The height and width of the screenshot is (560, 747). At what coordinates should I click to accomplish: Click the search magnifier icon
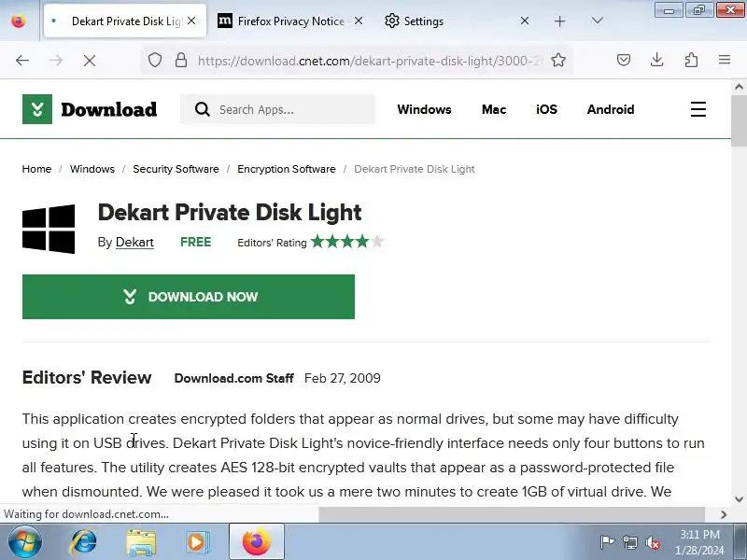pos(202,109)
